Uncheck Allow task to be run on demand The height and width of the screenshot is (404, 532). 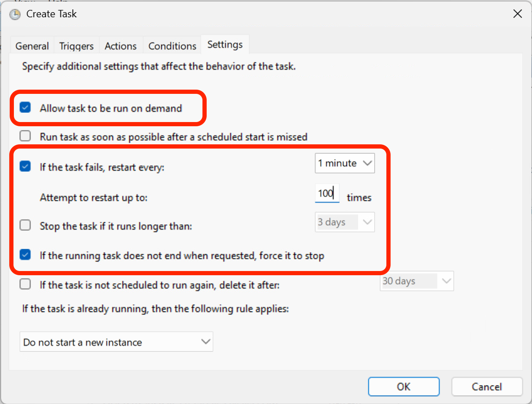pos(25,108)
